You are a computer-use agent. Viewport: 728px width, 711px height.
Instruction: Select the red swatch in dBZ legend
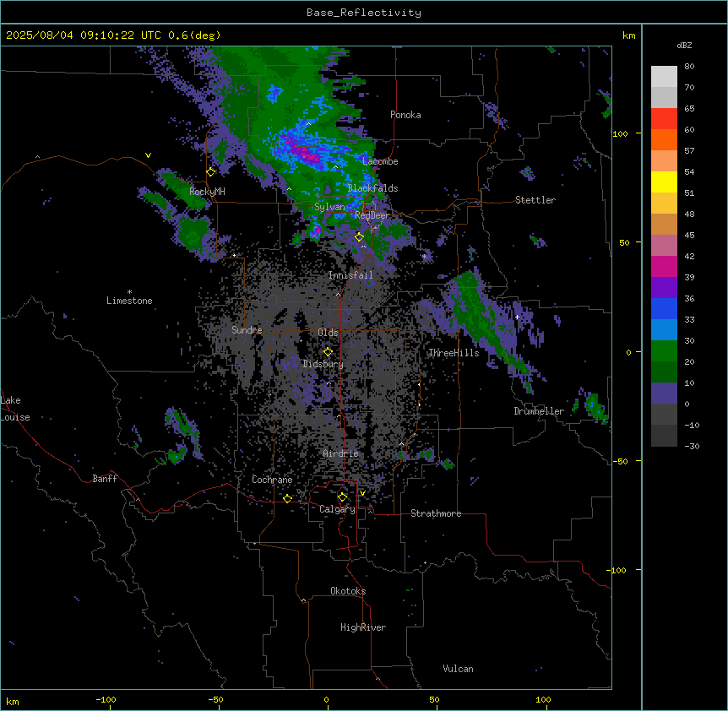[x=664, y=119]
